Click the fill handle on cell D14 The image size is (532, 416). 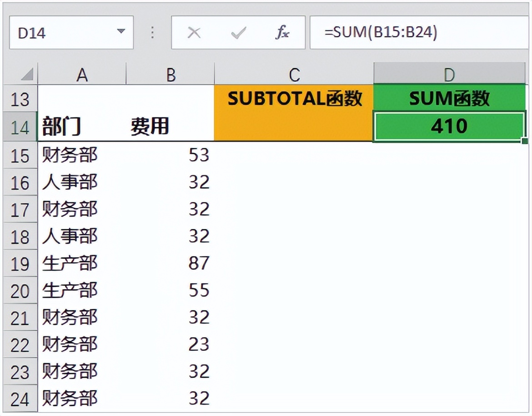point(524,140)
